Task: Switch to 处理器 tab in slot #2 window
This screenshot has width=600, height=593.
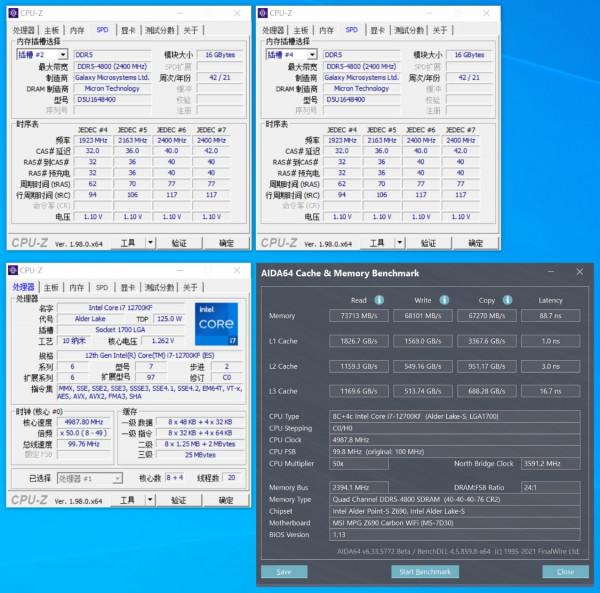Action: coord(23,30)
